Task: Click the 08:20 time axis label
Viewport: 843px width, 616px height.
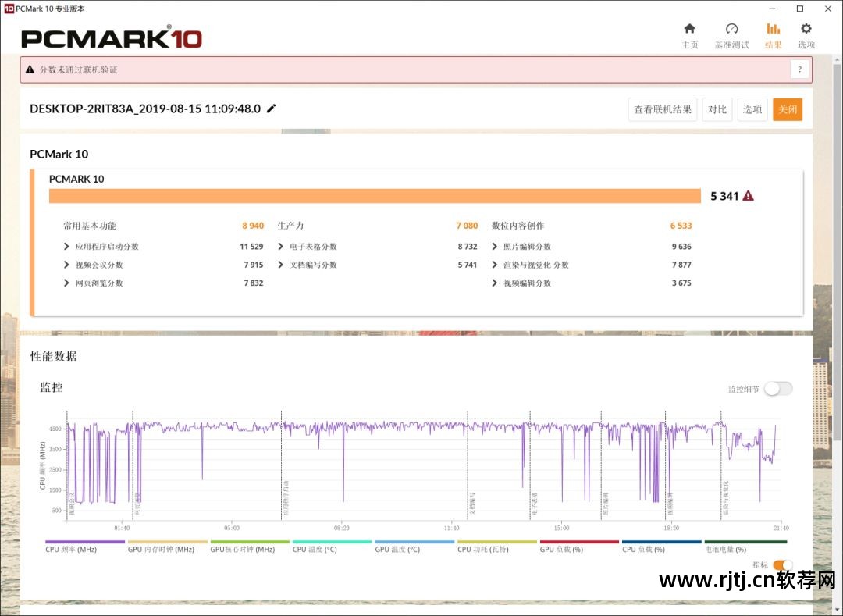Action: [341, 528]
